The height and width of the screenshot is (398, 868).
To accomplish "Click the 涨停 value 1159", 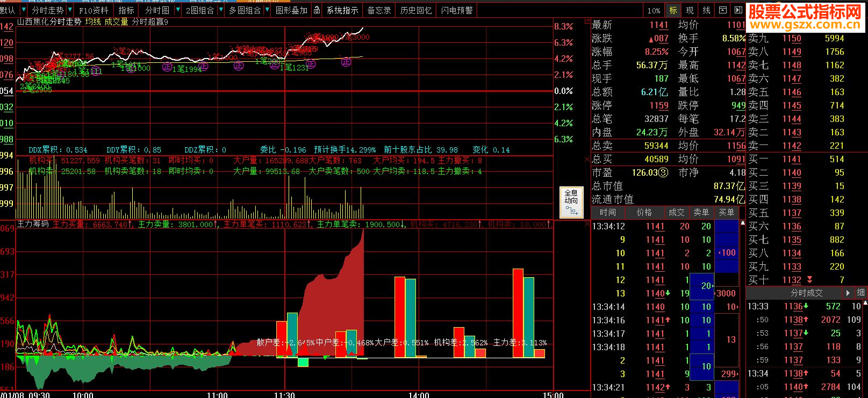I will [x=659, y=105].
